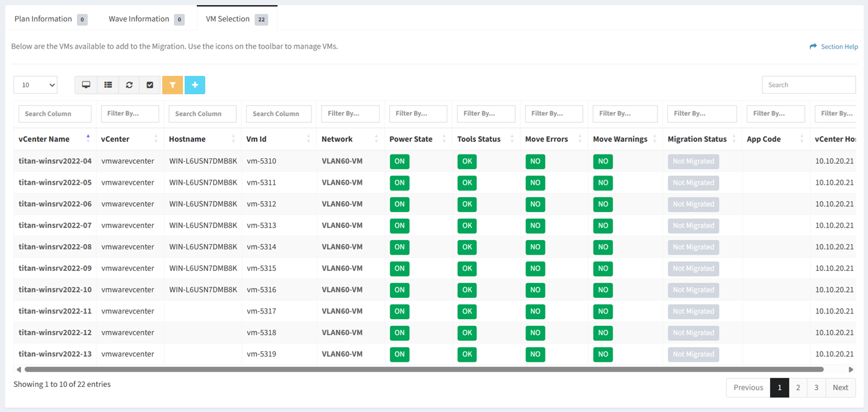Click the Tools Status OK badge for vm-5316
868x412 pixels.
coord(467,290)
